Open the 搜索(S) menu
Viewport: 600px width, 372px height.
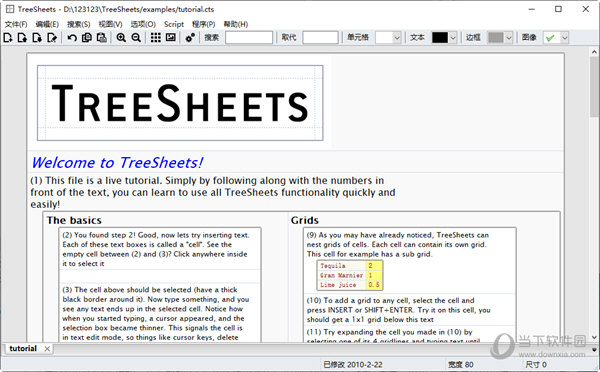coord(78,24)
